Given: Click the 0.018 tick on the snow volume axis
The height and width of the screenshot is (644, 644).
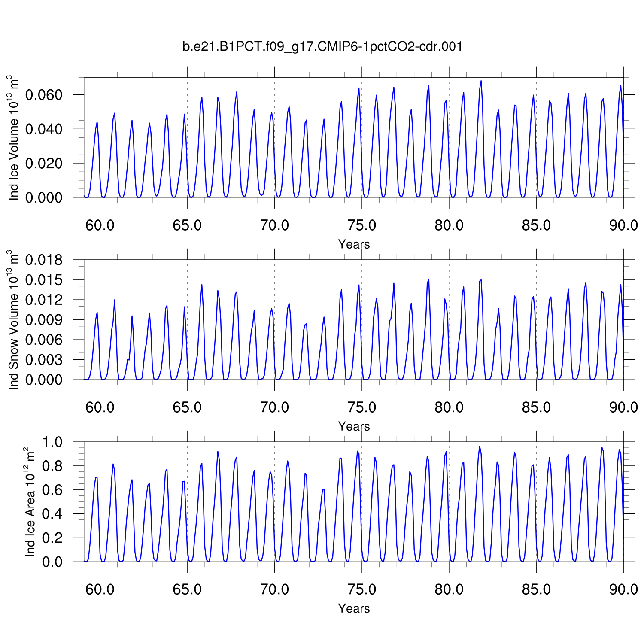Looking at the screenshot, I should tap(43, 260).
